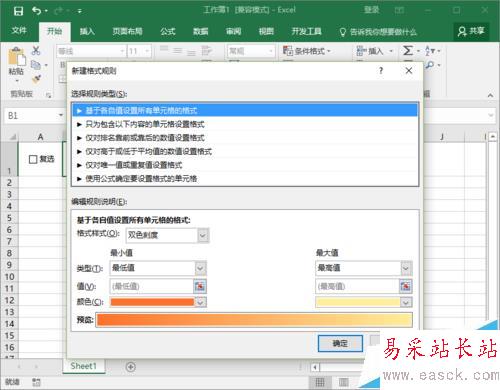500x390 pixels.
Task: Copy selection with the copy icon
Action: tap(36, 65)
